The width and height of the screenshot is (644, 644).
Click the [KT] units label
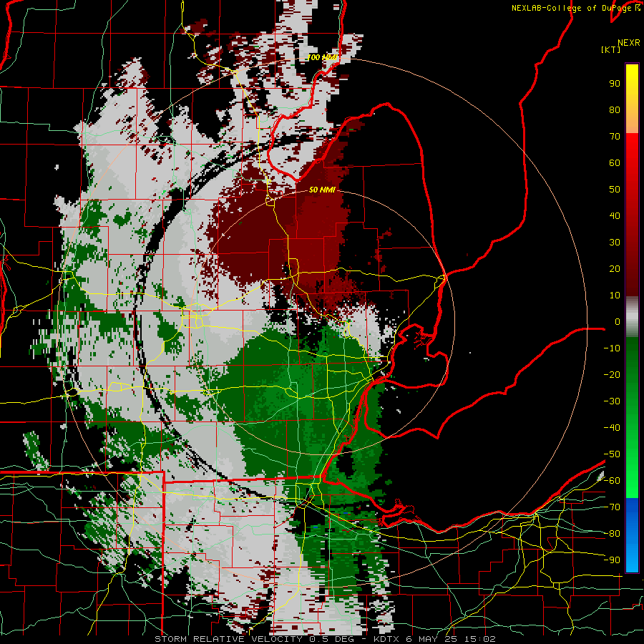click(611, 49)
